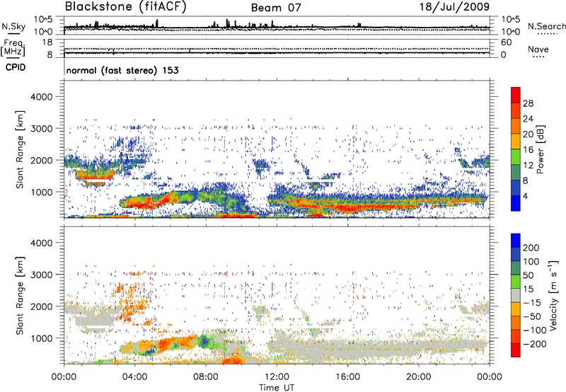
Task: Click the "08:00" time tick label
Action: (x=206, y=377)
